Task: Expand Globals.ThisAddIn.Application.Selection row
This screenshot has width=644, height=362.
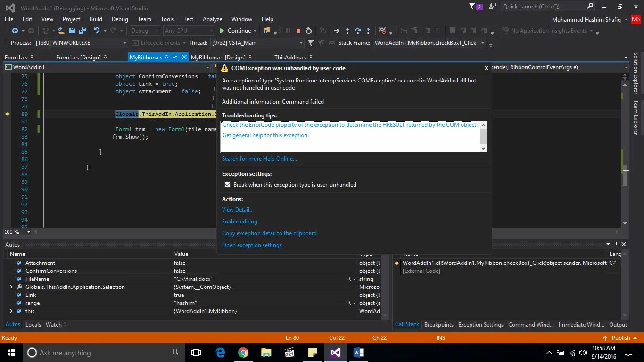Action: pyautogui.click(x=11, y=287)
